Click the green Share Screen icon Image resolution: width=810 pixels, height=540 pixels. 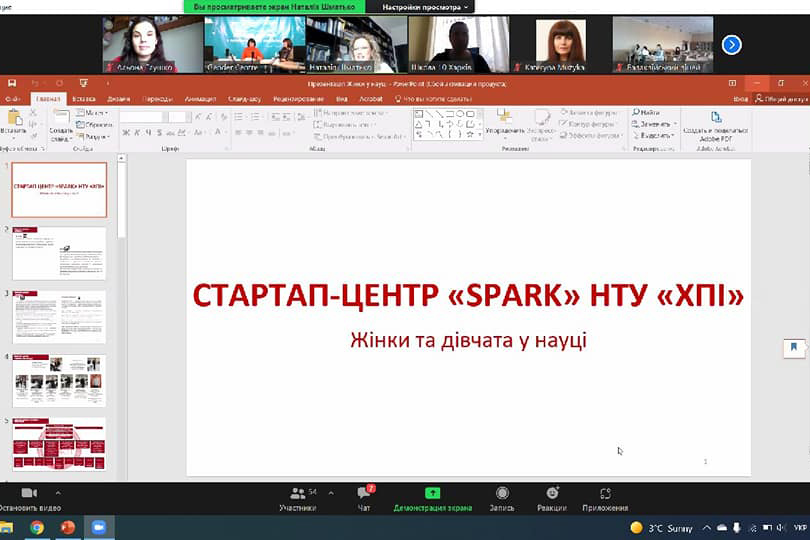[432, 493]
